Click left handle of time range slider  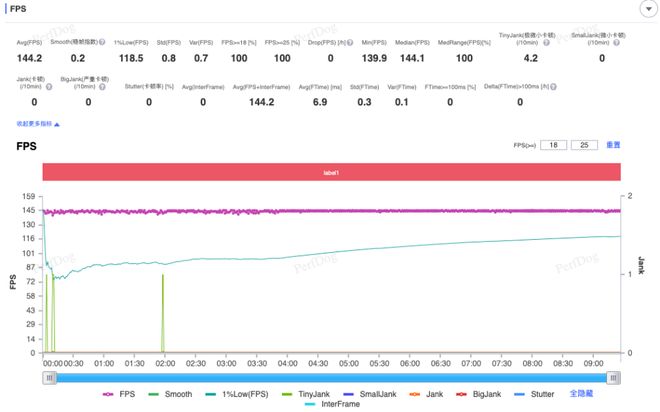click(47, 377)
